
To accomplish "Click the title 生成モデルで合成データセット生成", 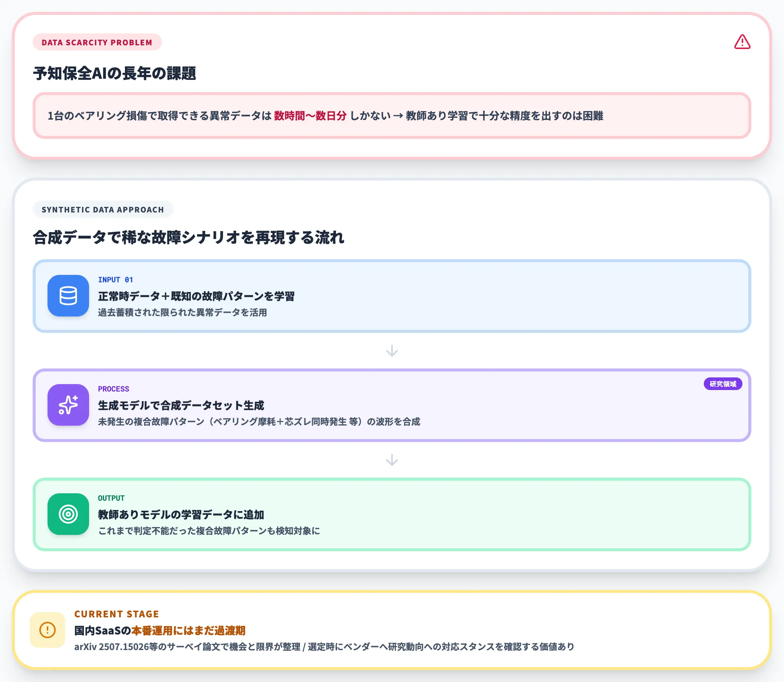I will (181, 405).
